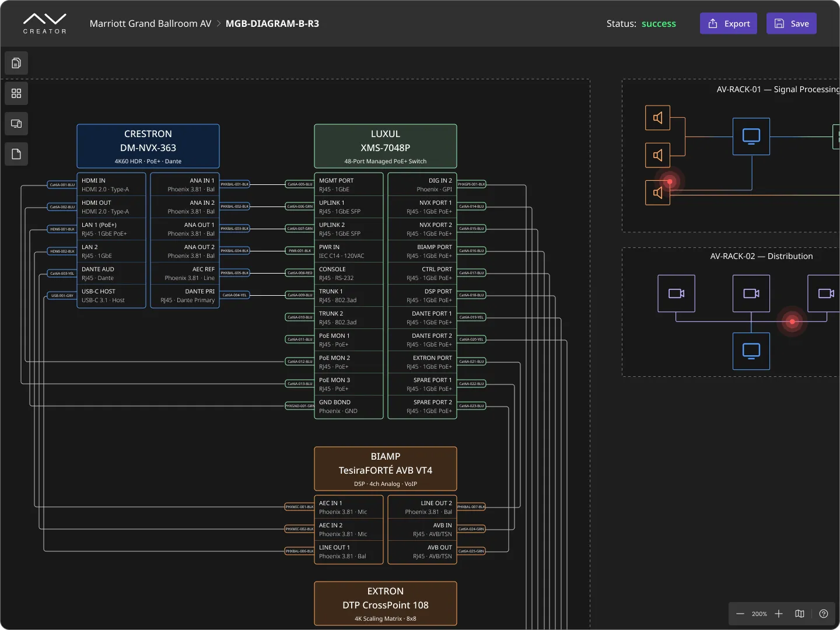Viewport: 840px width, 630px height.
Task: Select the monitor node in AV-RACK-01
Action: pyautogui.click(x=751, y=136)
